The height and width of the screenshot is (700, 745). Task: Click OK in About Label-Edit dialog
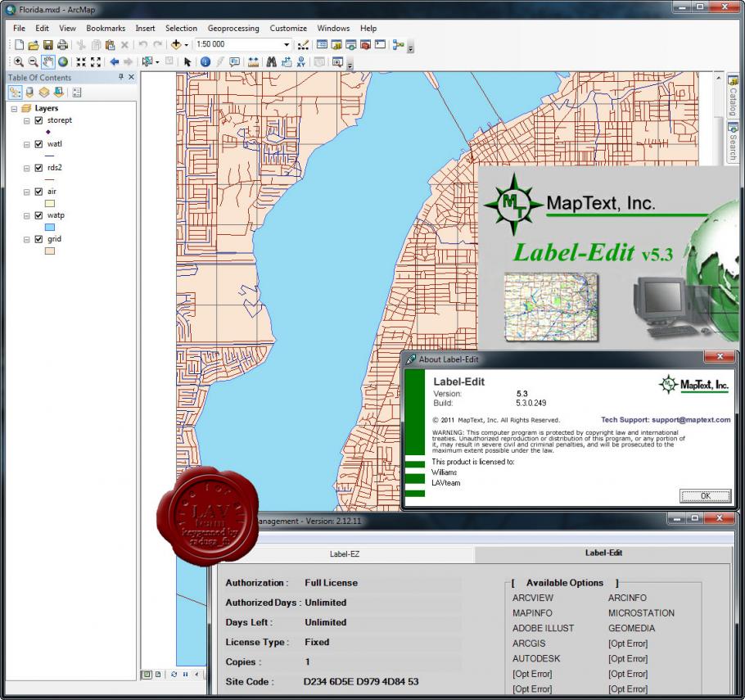[705, 496]
